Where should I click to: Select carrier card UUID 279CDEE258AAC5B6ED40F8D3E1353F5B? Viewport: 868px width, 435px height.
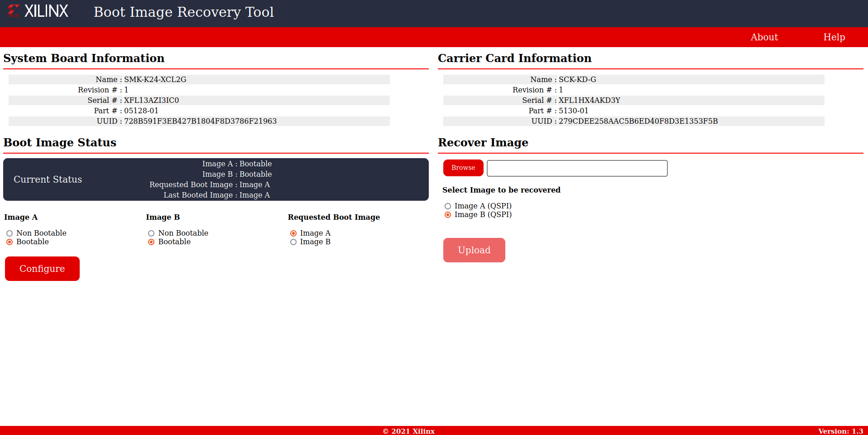638,121
